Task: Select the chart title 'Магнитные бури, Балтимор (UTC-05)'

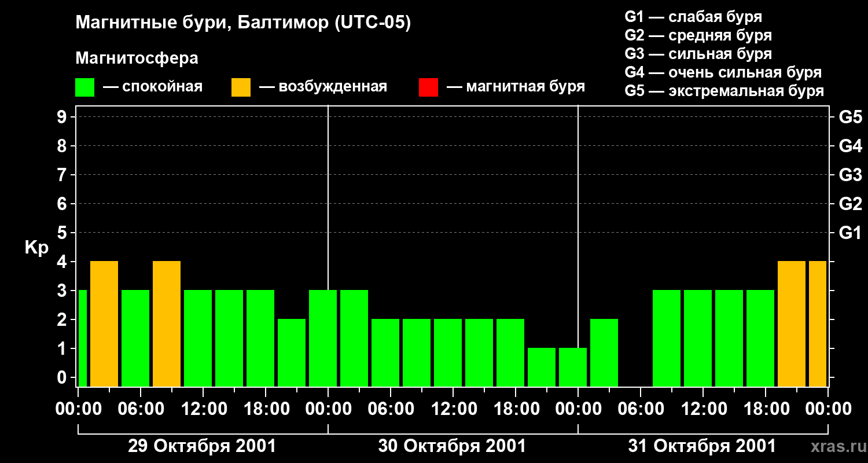Action: [243, 23]
